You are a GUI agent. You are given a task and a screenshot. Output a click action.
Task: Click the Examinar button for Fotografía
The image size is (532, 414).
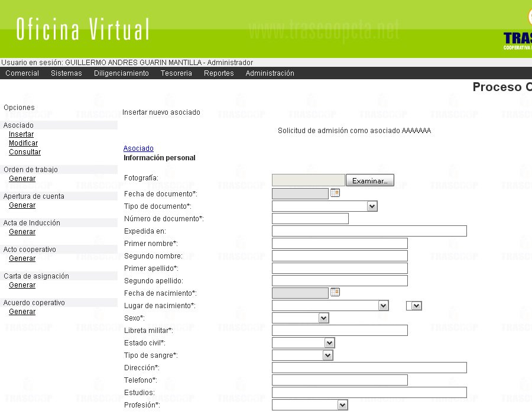pos(369,181)
